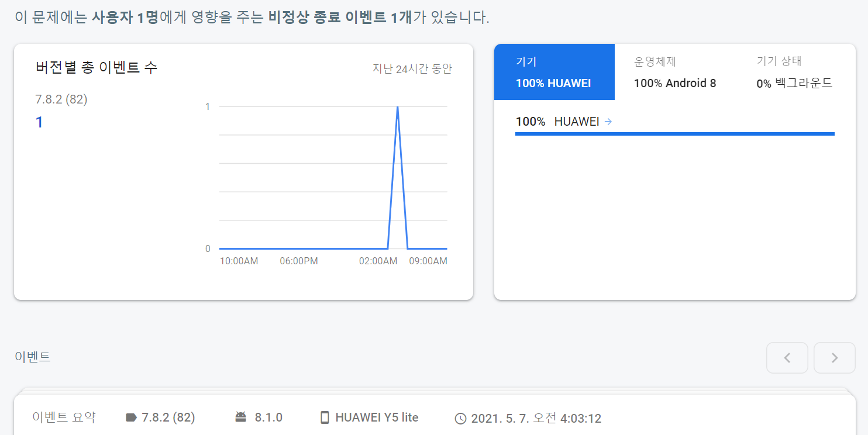Click the small arrow icon after HUAWEI
Viewport: 868px width, 435px height.
(x=608, y=122)
